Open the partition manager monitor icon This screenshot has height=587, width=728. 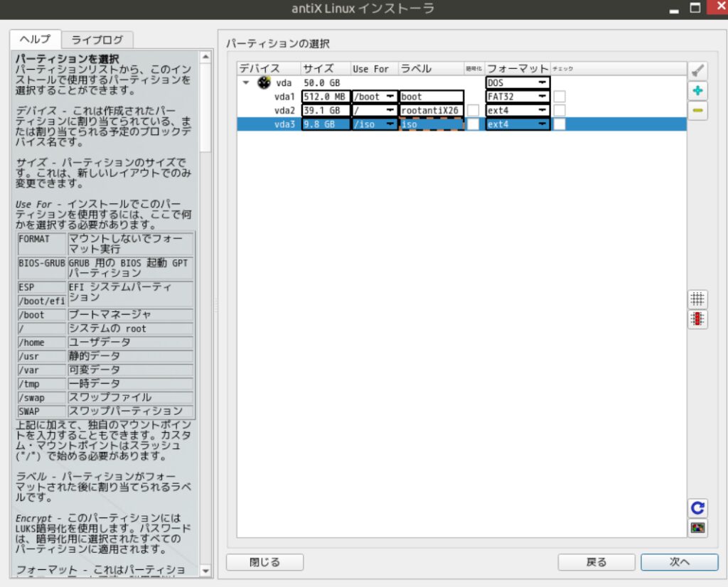697,527
